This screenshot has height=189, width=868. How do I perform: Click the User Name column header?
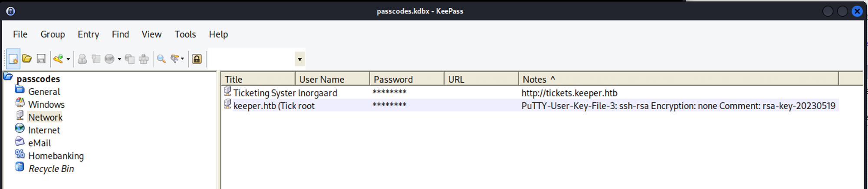(x=321, y=79)
